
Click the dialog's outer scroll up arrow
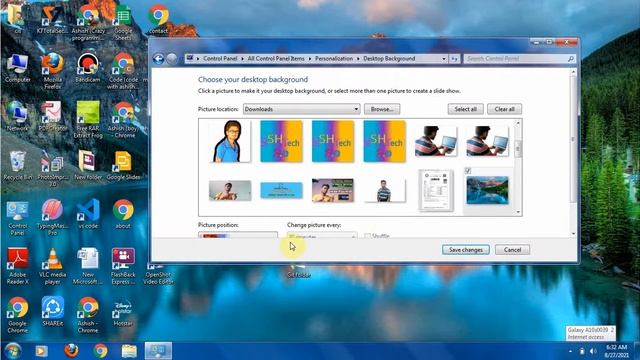coord(573,72)
